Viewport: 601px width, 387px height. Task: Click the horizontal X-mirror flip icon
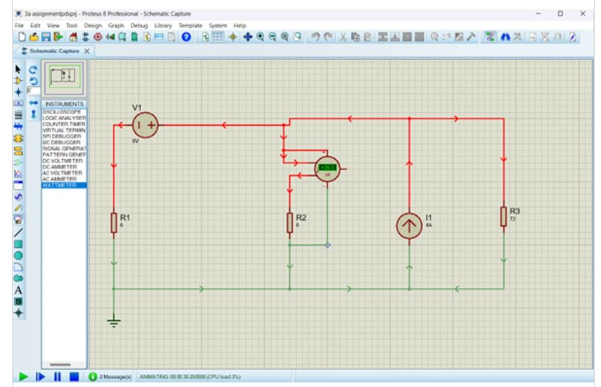34,103
